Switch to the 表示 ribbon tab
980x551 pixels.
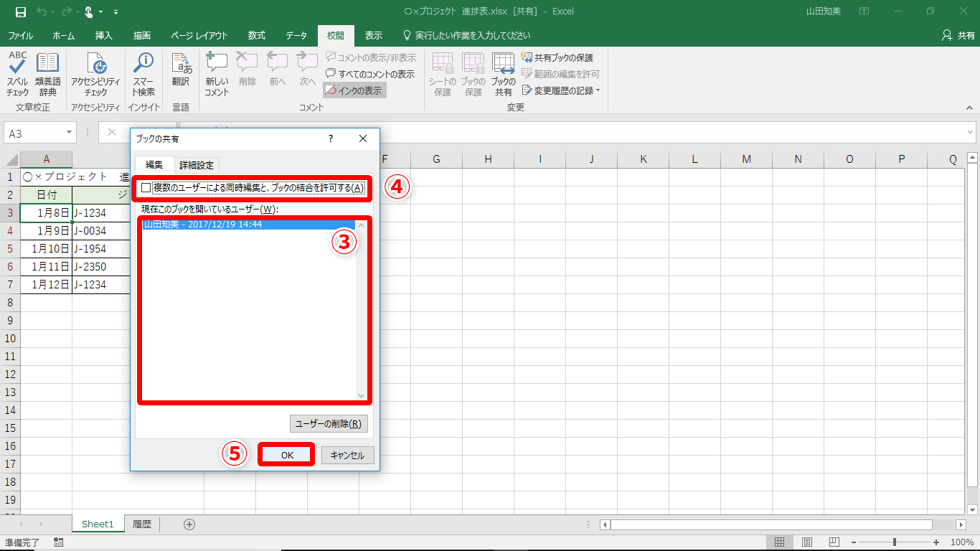coord(374,36)
